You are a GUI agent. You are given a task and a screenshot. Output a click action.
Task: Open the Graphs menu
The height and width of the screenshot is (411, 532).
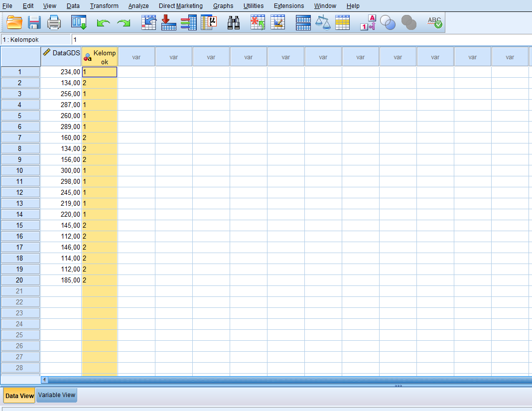tap(223, 6)
